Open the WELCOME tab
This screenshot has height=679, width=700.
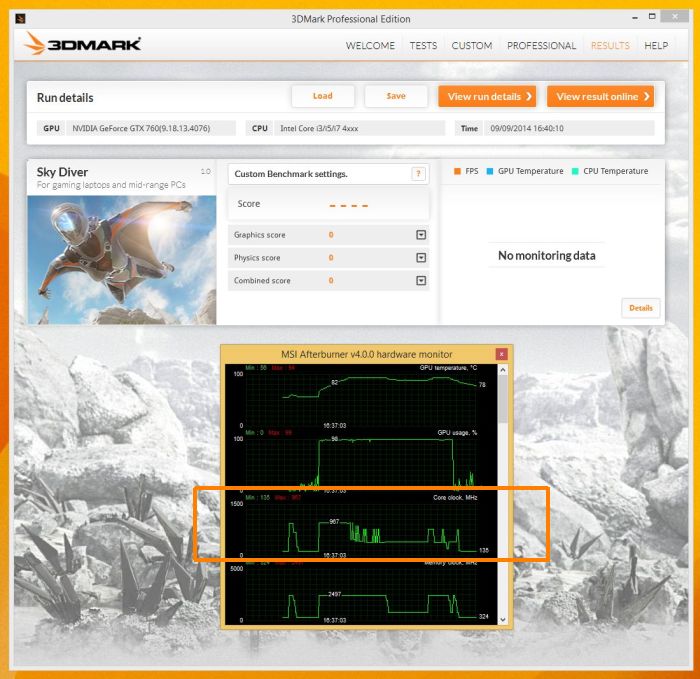(x=370, y=46)
